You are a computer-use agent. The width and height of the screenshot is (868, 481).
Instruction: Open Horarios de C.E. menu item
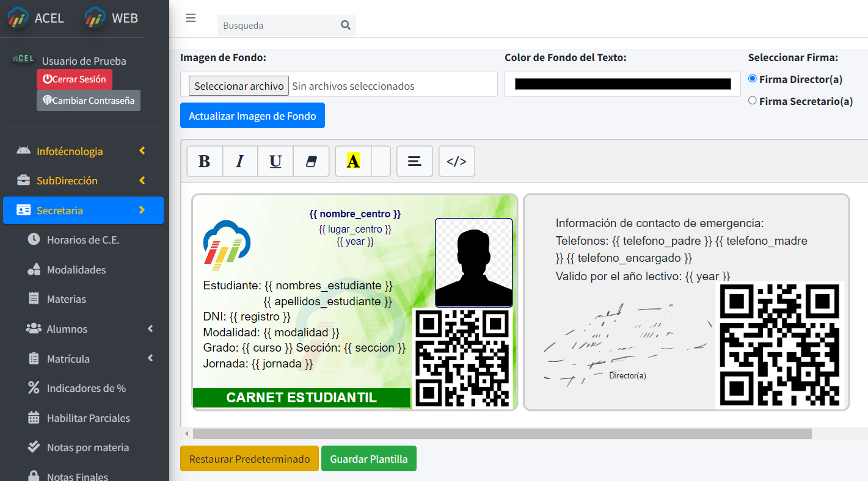[83, 240]
